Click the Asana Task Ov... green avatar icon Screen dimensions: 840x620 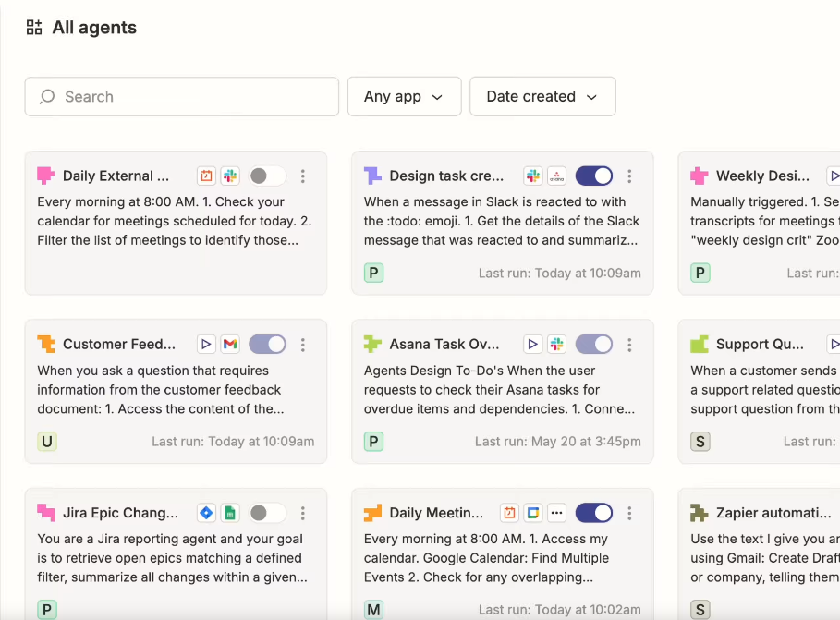(x=372, y=344)
